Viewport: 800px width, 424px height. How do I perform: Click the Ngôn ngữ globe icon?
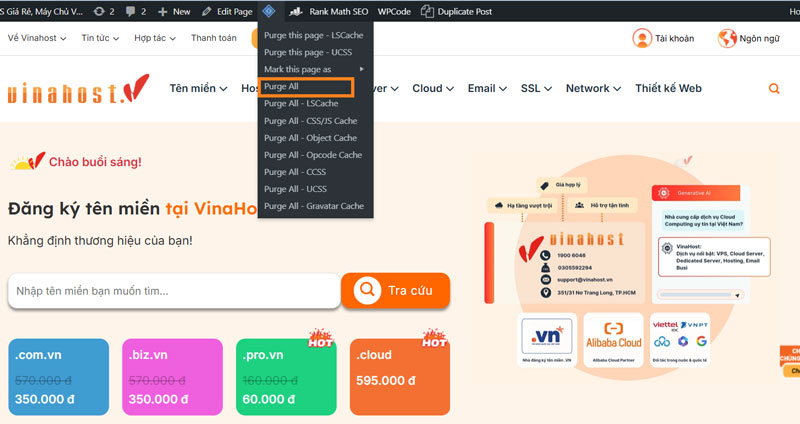[x=727, y=38]
